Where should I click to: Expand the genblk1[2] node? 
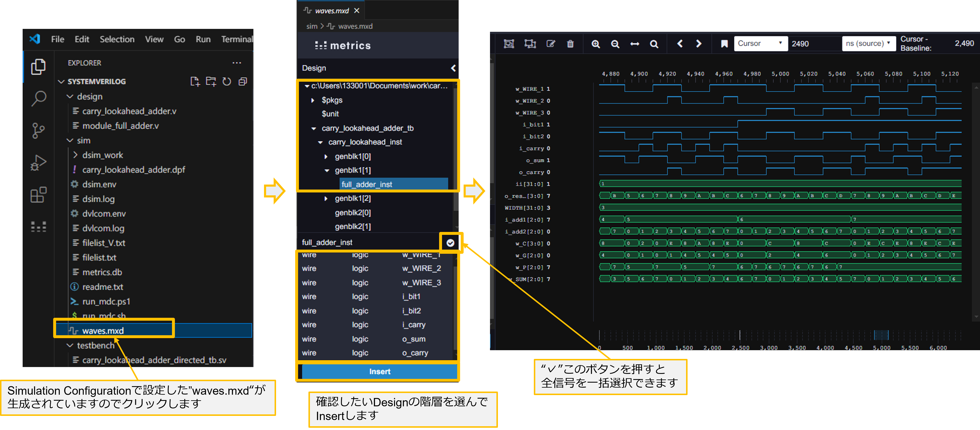pos(326,198)
